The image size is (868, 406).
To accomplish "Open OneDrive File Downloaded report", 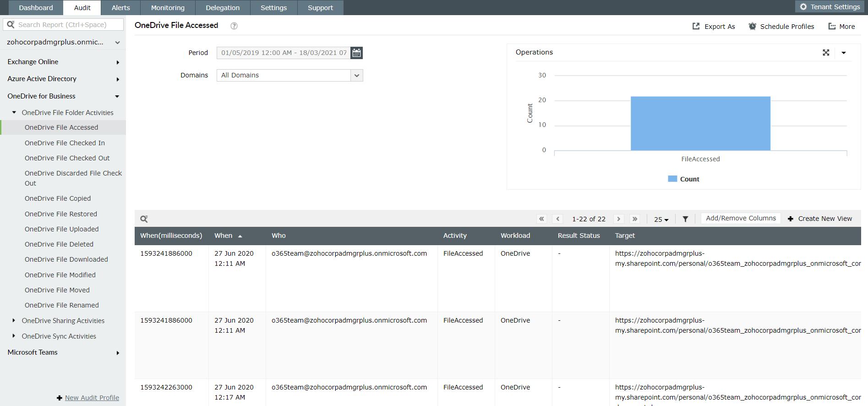I will (x=66, y=259).
